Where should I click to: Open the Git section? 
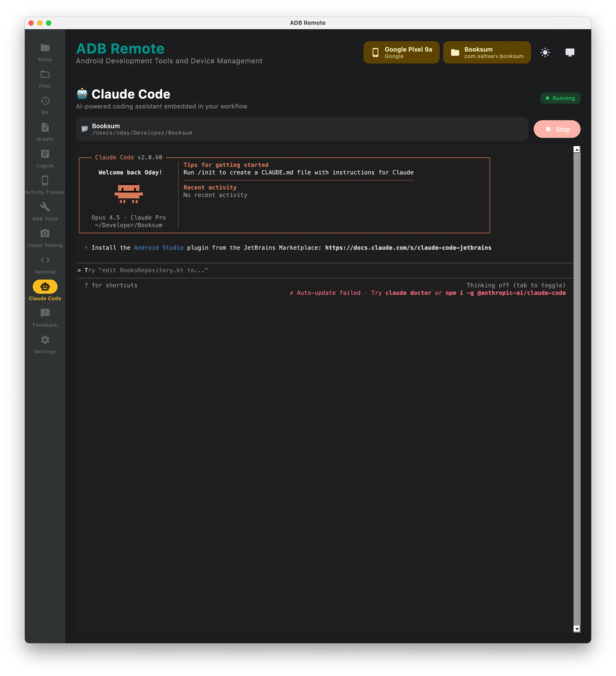44,105
